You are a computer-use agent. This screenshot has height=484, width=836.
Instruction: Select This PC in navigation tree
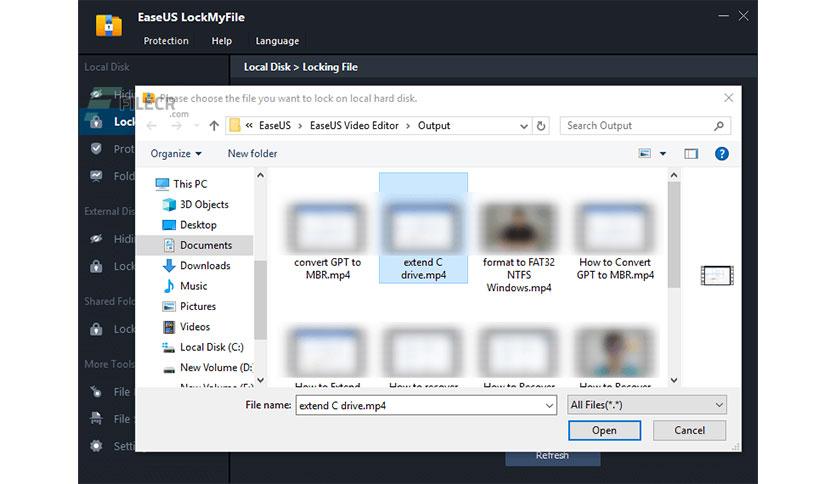pos(181,184)
